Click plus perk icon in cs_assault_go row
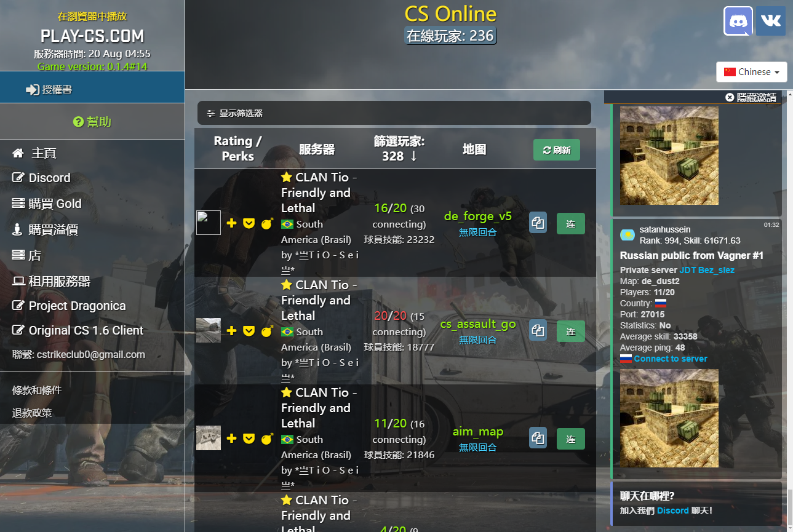 tap(231, 330)
